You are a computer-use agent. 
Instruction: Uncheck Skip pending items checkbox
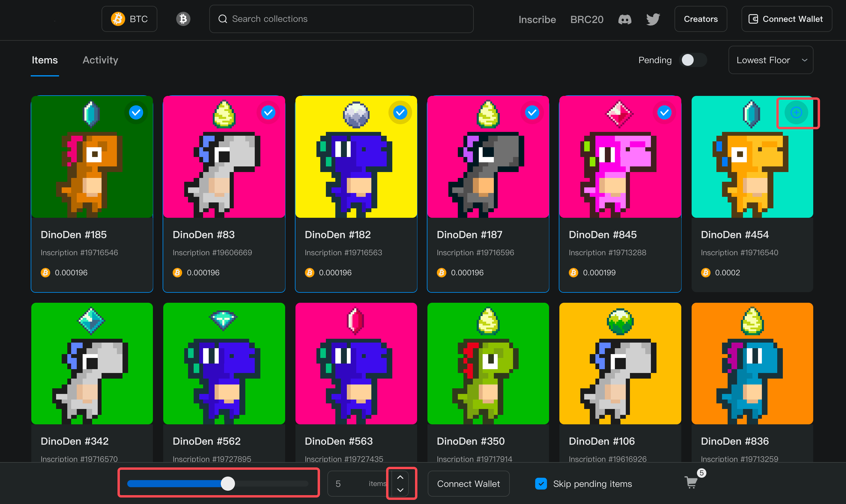click(x=541, y=484)
